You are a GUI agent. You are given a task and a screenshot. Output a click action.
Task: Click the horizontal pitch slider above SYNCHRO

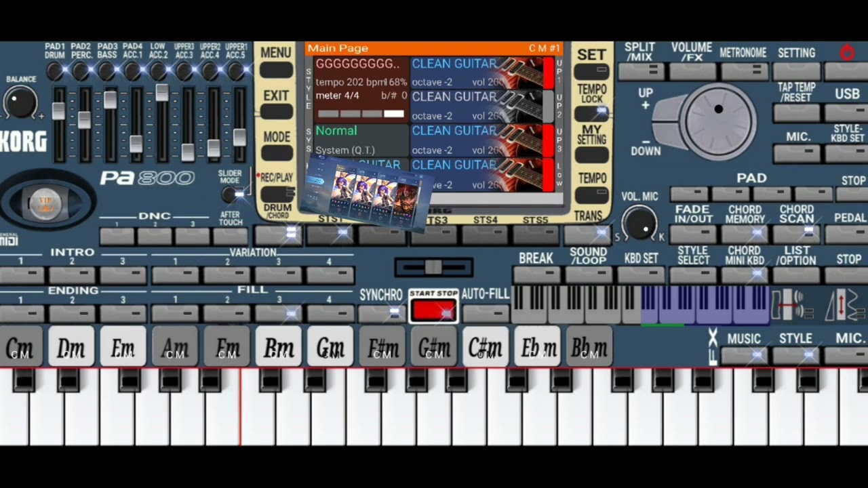click(x=433, y=267)
